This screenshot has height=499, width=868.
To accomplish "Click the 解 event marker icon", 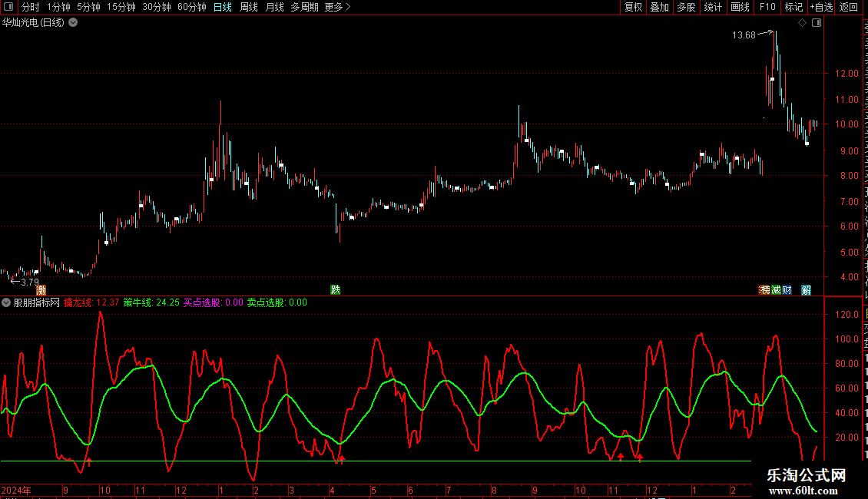I will pyautogui.click(x=806, y=290).
